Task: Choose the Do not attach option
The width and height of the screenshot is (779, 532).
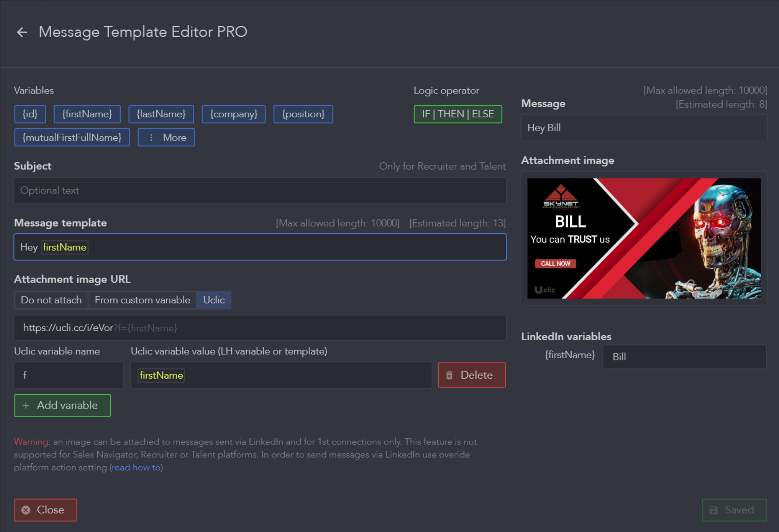Action: pos(51,300)
